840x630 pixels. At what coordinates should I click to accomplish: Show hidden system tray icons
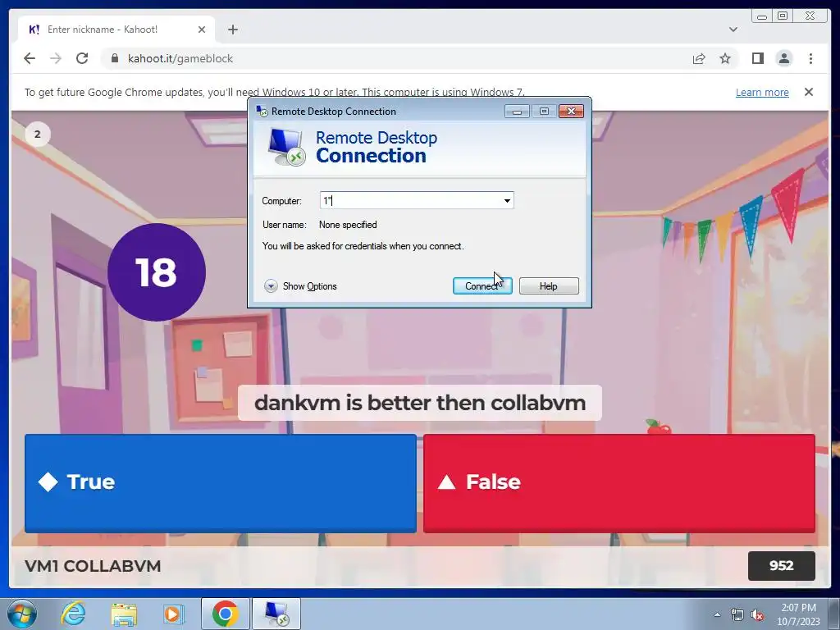point(717,614)
